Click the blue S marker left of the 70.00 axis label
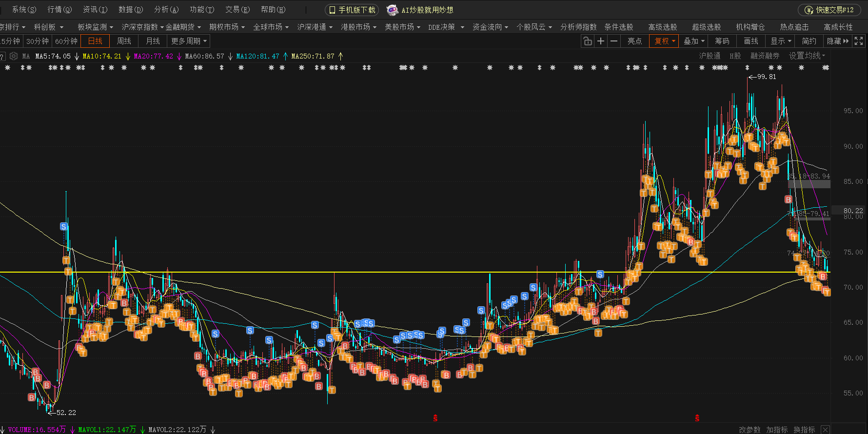The width and height of the screenshot is (868, 434). point(600,275)
